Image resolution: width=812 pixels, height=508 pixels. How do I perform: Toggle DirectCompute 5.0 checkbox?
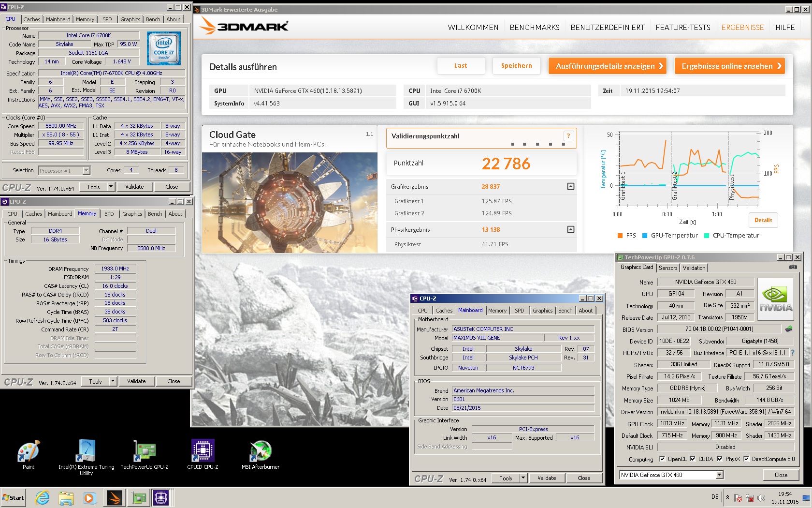click(746, 459)
